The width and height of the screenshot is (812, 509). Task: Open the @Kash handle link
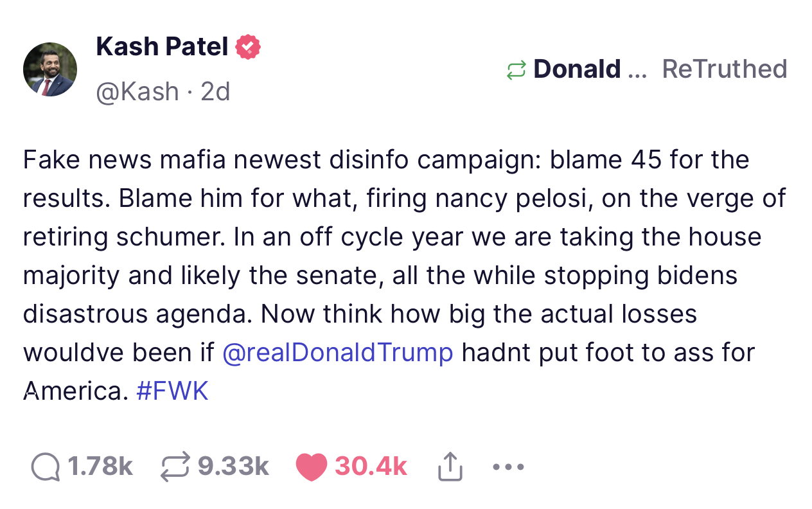coord(137,92)
